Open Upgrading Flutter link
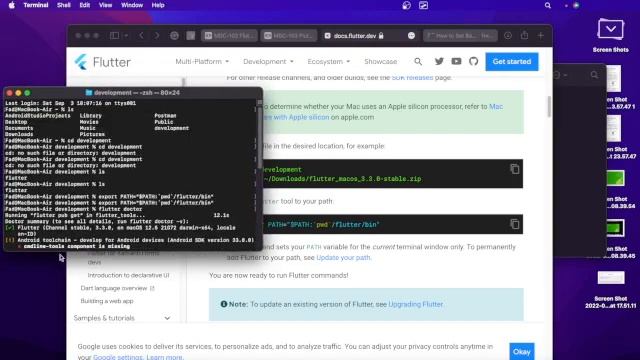640x360 pixels. [416, 304]
